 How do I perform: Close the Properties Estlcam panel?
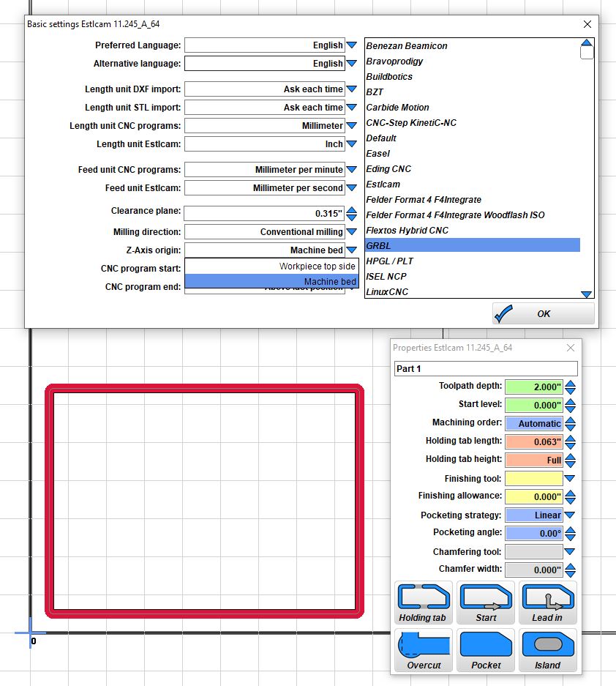click(x=571, y=348)
